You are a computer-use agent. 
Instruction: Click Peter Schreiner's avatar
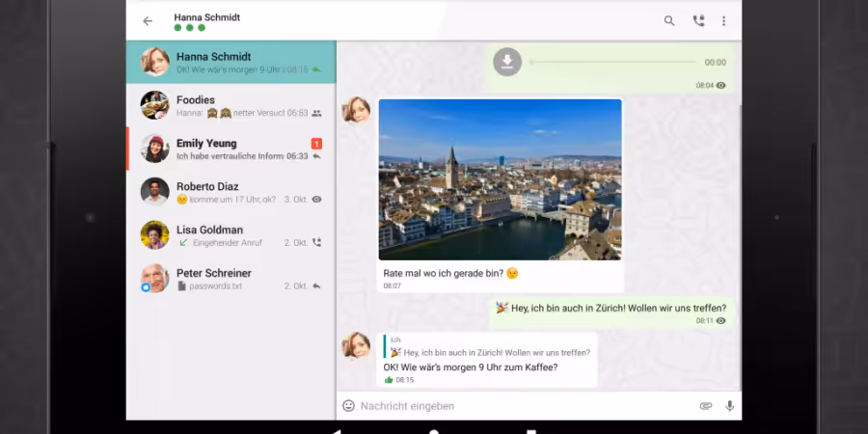155,278
